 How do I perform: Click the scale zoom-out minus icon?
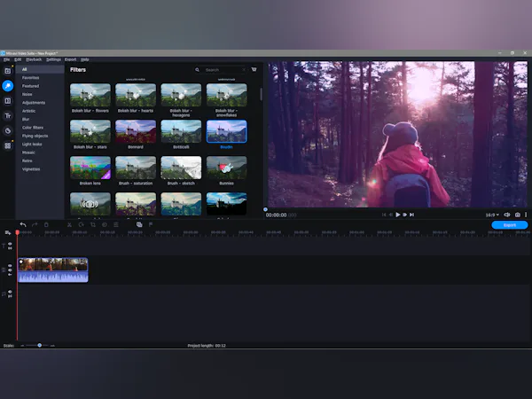pos(22,346)
